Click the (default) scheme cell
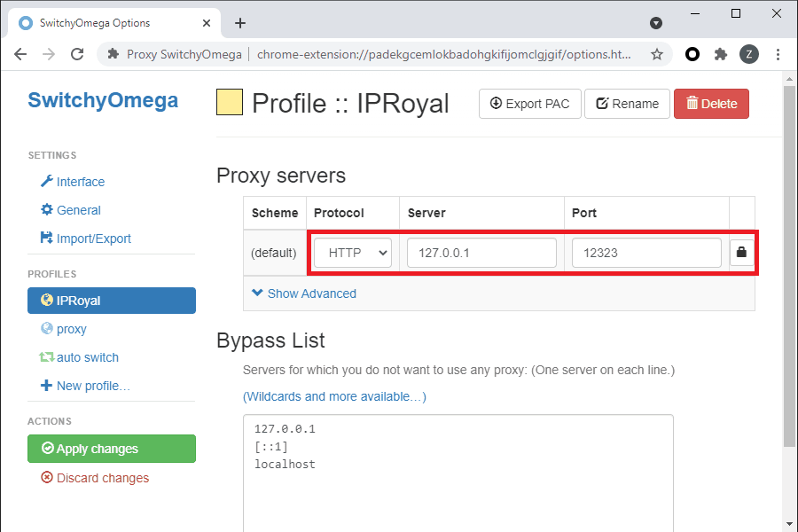This screenshot has height=532, width=798. pos(274,253)
